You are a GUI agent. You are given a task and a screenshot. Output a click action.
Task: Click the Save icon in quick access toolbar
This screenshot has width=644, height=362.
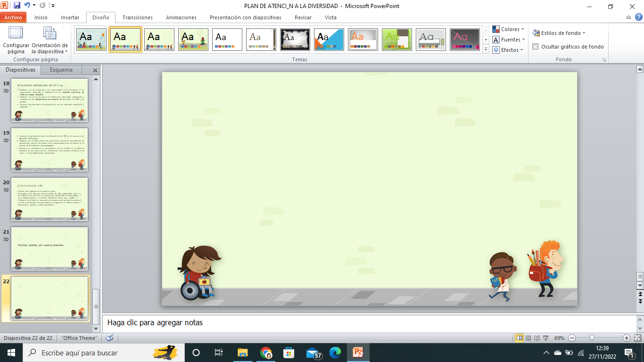[17, 6]
